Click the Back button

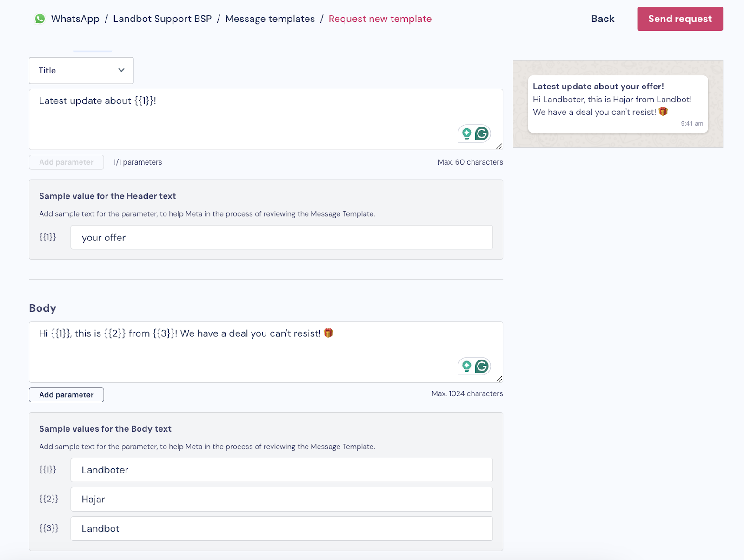pos(603,19)
